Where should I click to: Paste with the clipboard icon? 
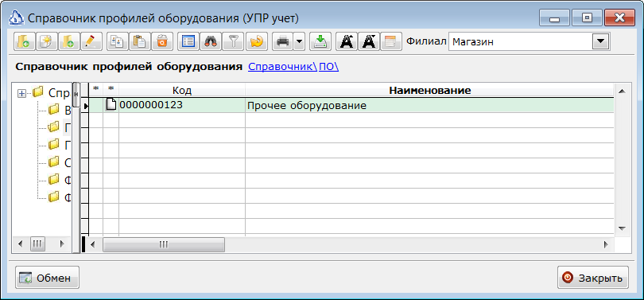[139, 41]
